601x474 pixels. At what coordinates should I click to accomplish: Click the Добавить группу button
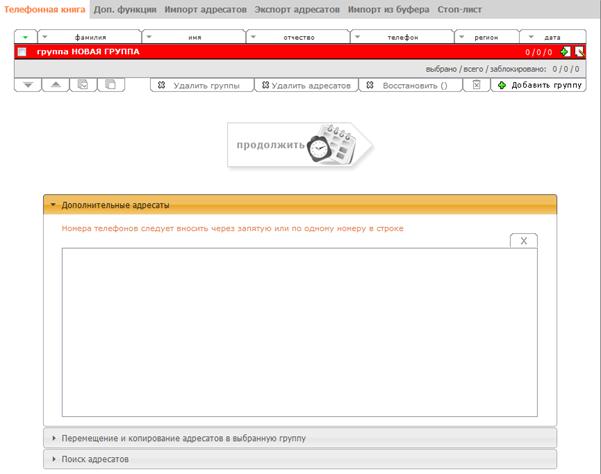click(x=539, y=85)
